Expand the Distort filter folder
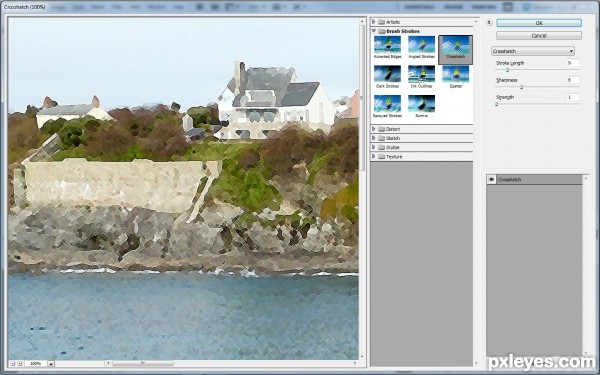600x375 pixels. (x=374, y=129)
